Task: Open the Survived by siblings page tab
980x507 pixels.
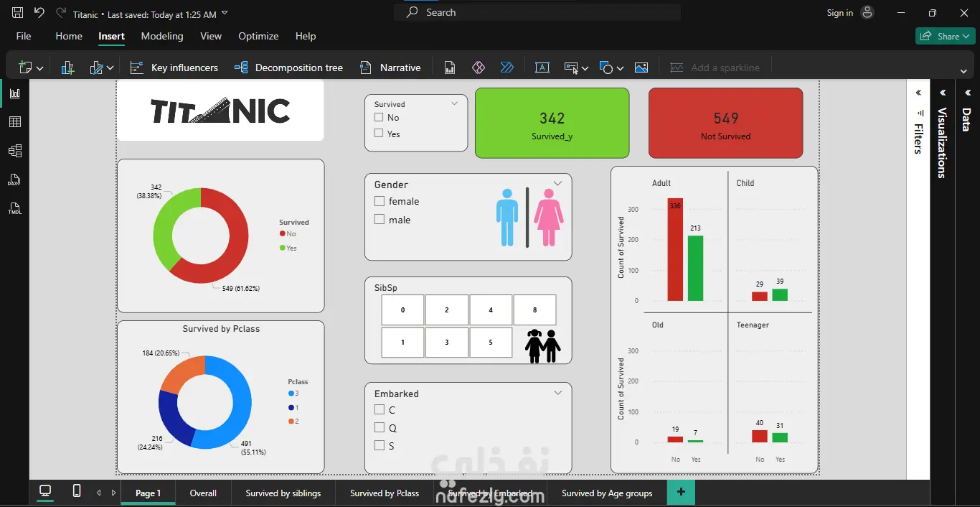Action: click(283, 493)
